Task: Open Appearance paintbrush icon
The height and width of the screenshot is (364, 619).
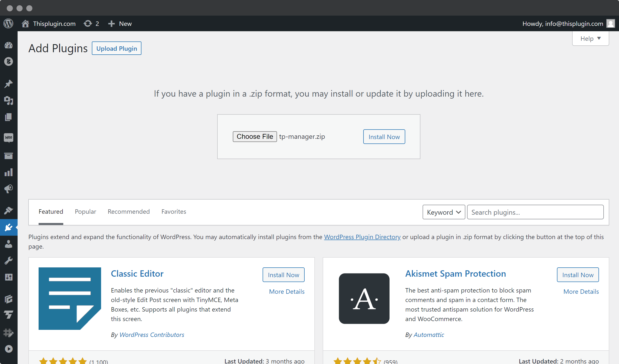Action: click(x=9, y=211)
